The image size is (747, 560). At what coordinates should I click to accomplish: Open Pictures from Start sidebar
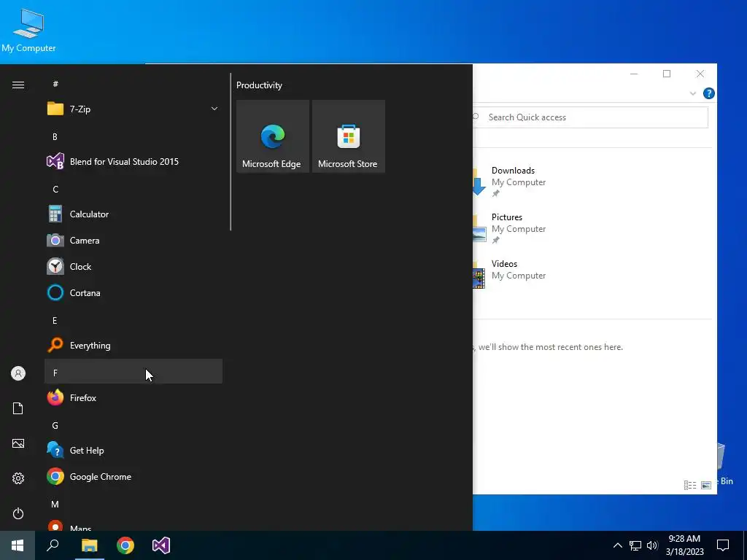[x=18, y=443]
